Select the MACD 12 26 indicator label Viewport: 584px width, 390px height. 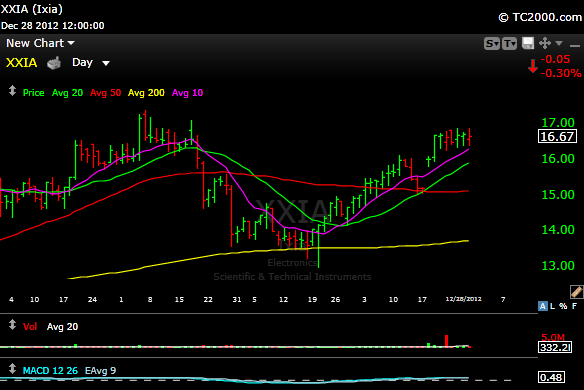[x=50, y=371]
